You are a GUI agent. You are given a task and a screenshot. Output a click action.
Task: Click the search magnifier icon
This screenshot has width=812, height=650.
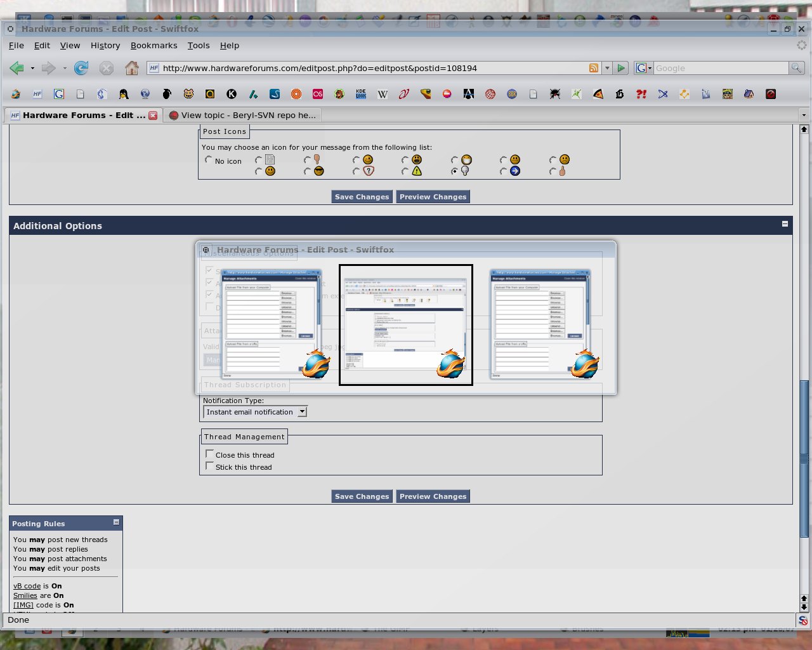click(796, 68)
